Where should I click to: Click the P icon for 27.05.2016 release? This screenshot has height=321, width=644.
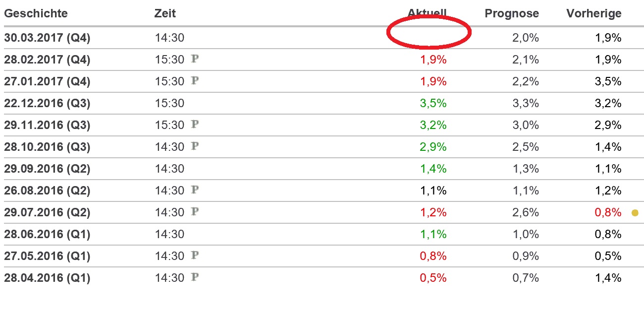[x=195, y=256]
